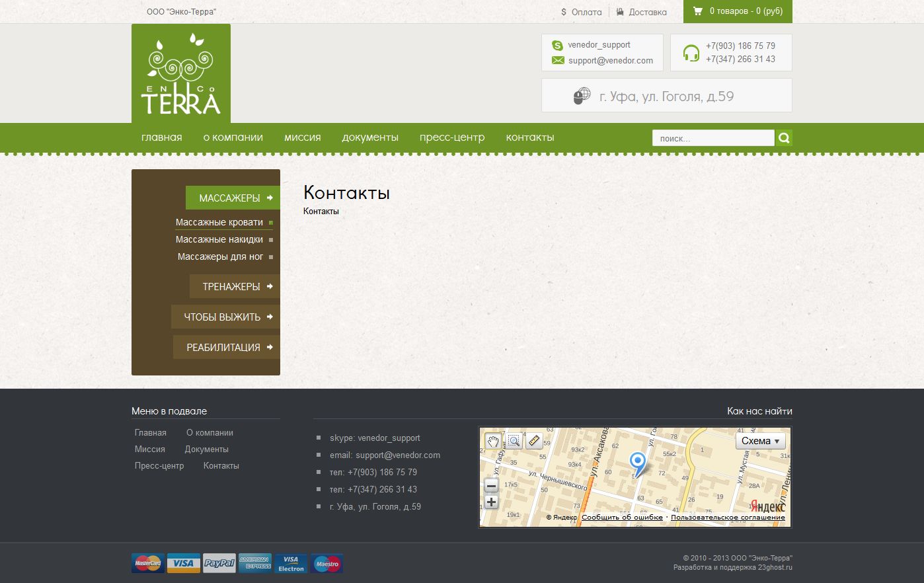
Task: Click the blue location pin on map
Action: 637,464
